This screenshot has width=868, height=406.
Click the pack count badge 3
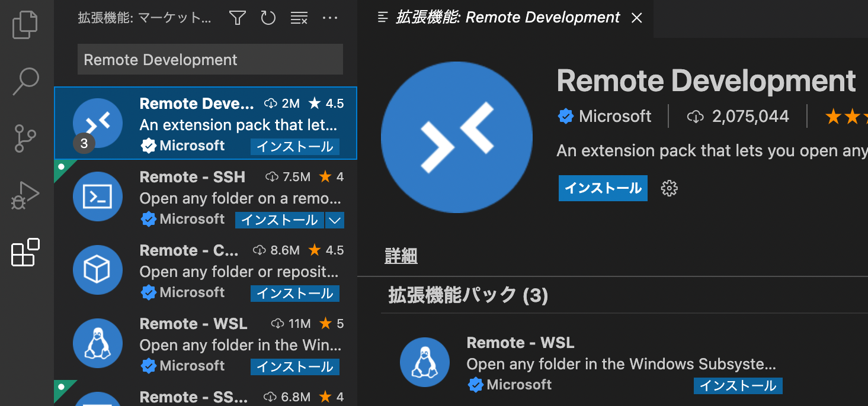tap(84, 143)
